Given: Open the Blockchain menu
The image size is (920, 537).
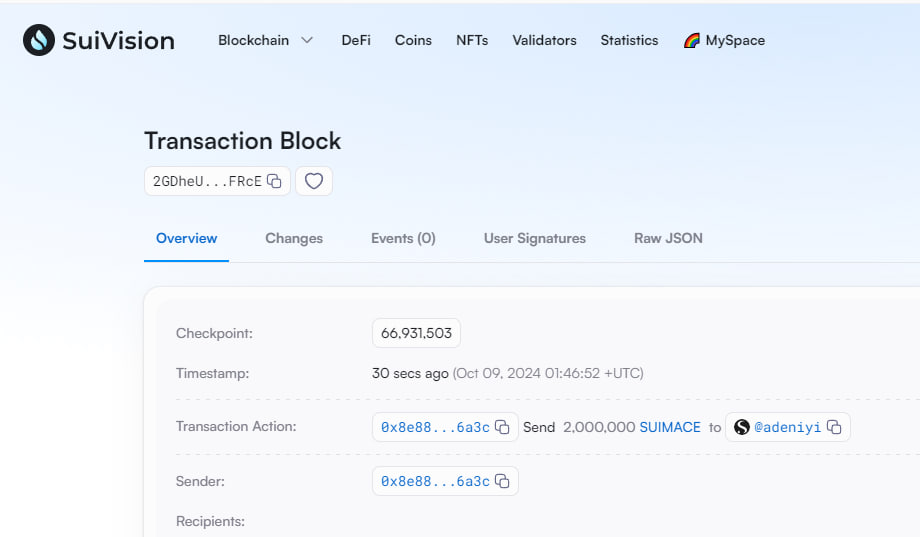Looking at the screenshot, I should [253, 40].
